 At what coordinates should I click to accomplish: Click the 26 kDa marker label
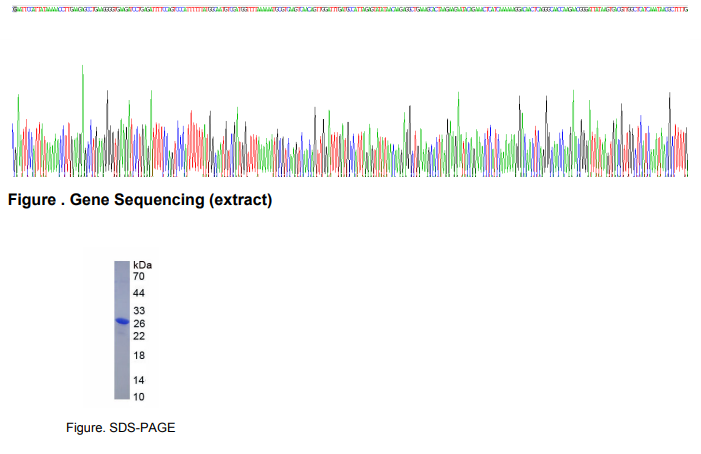pyautogui.click(x=139, y=324)
